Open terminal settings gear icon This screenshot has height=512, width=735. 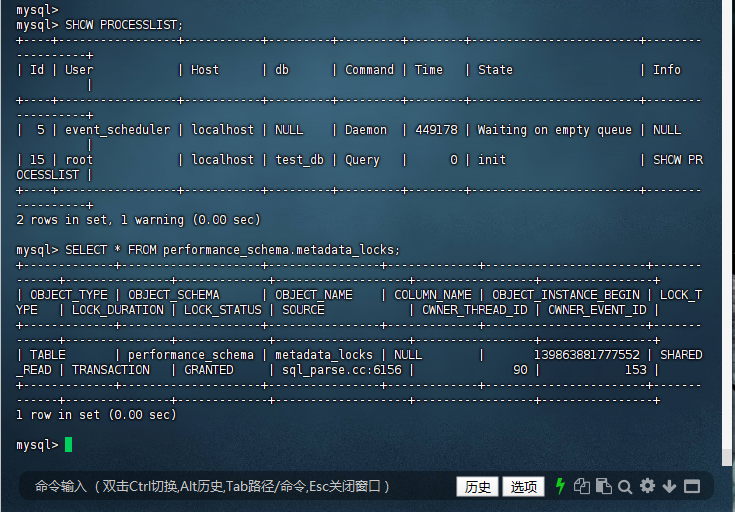[647, 486]
